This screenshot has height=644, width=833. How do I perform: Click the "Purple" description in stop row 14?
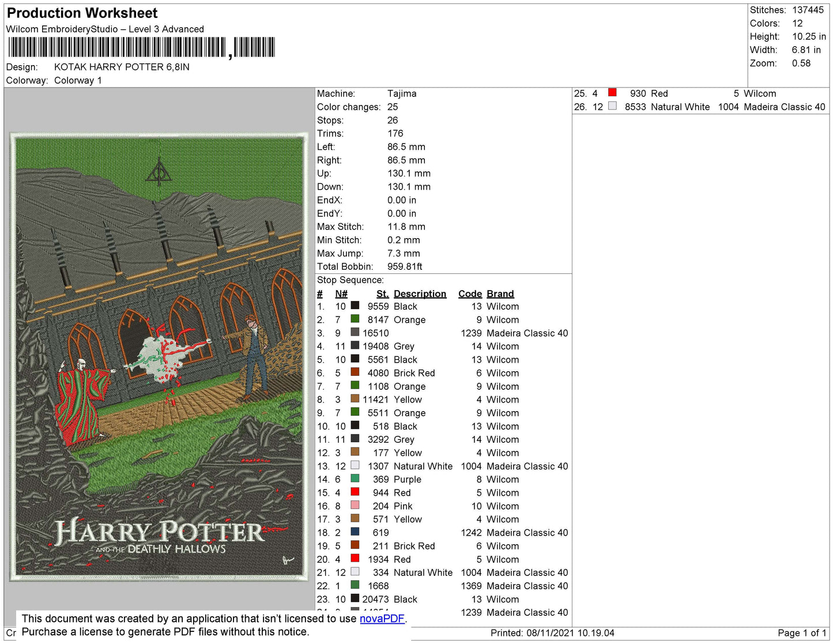(x=408, y=480)
